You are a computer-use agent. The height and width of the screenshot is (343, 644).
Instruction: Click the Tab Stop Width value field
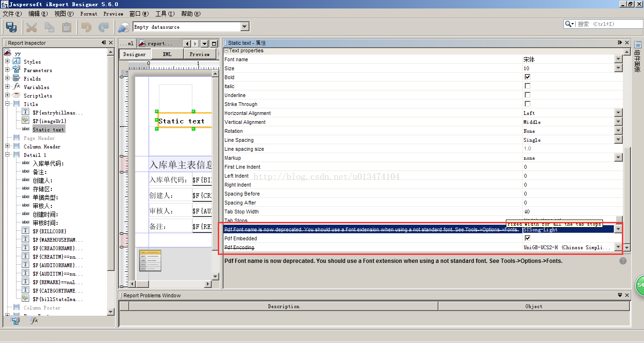point(572,212)
